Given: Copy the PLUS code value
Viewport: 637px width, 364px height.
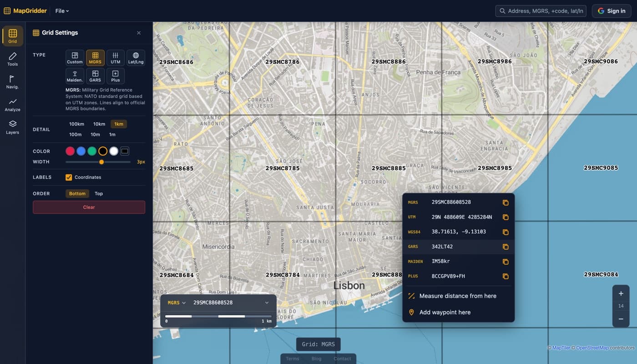Looking at the screenshot, I should pos(505,276).
